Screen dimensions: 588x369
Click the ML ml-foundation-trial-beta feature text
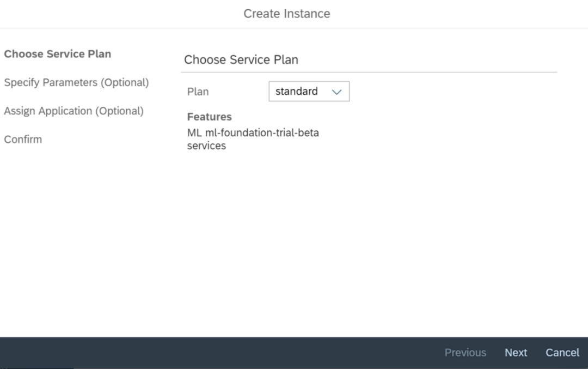[x=253, y=132]
